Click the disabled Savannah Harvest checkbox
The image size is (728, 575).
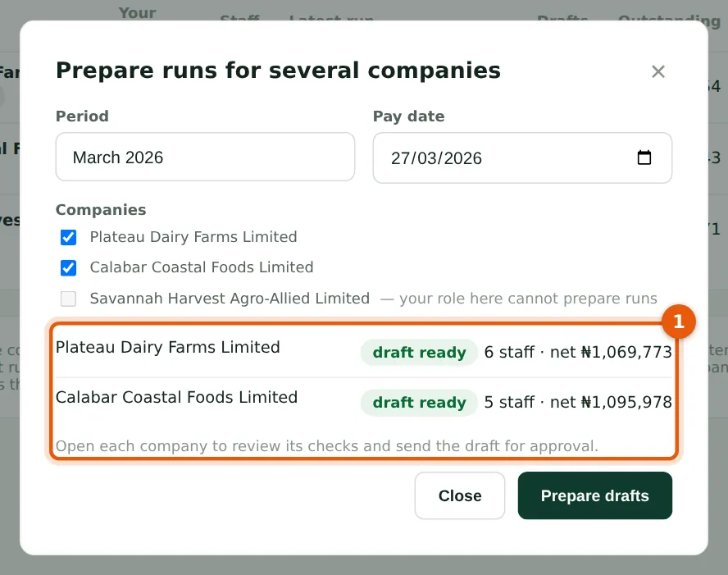click(68, 299)
